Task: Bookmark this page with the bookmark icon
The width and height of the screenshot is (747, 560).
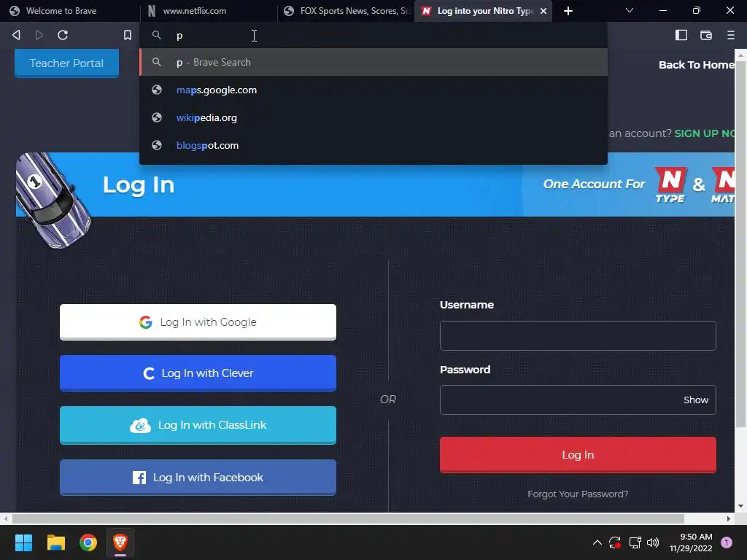Action: [127, 35]
